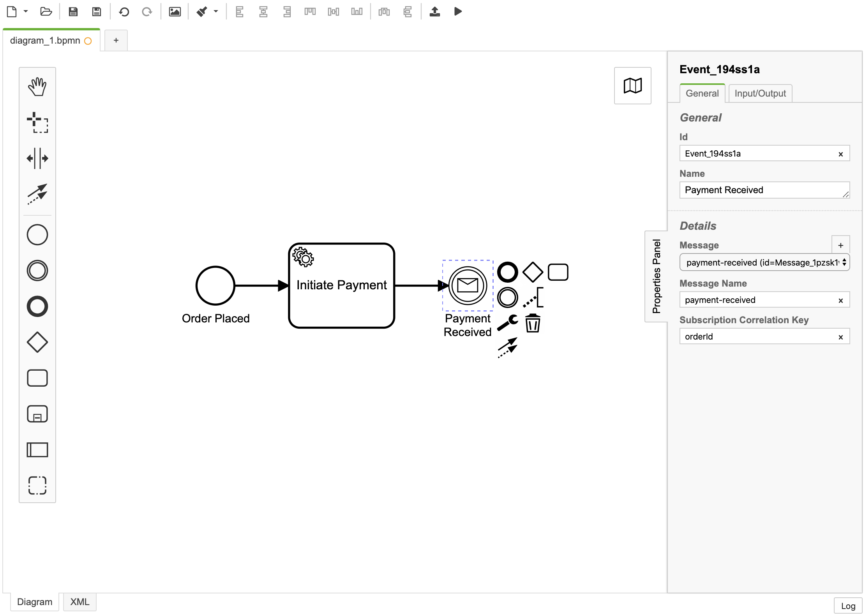
Task: Delete the element with trash icon
Action: 533,323
